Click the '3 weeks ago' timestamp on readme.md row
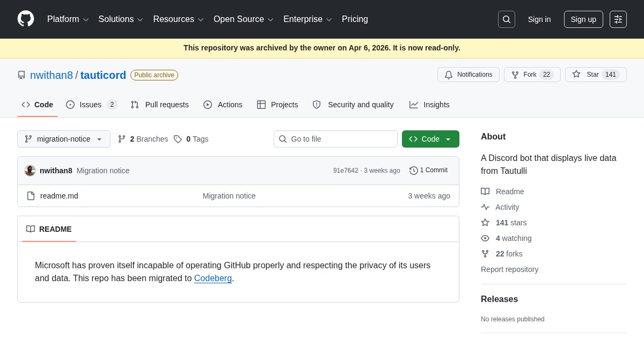Screen dimensions: 644x338 (x=429, y=196)
